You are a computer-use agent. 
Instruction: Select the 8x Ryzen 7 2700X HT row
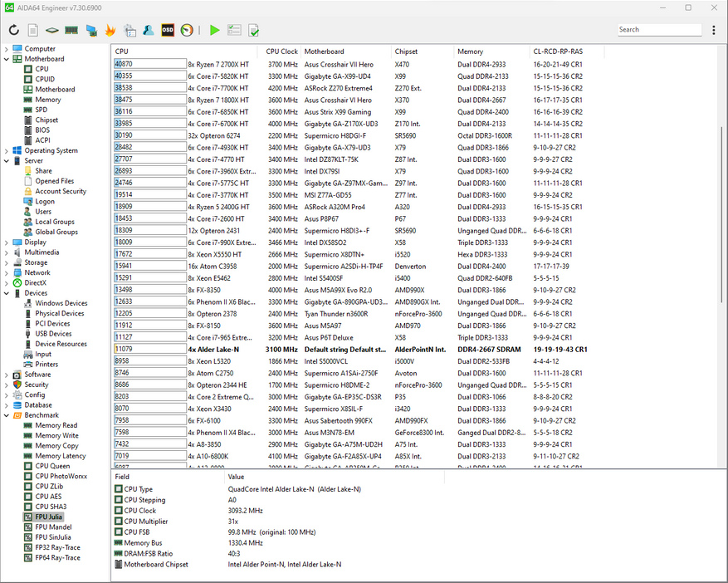358,65
